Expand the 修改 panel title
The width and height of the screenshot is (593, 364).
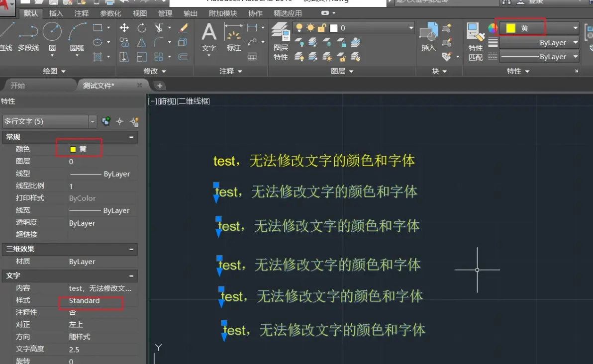[x=155, y=71]
